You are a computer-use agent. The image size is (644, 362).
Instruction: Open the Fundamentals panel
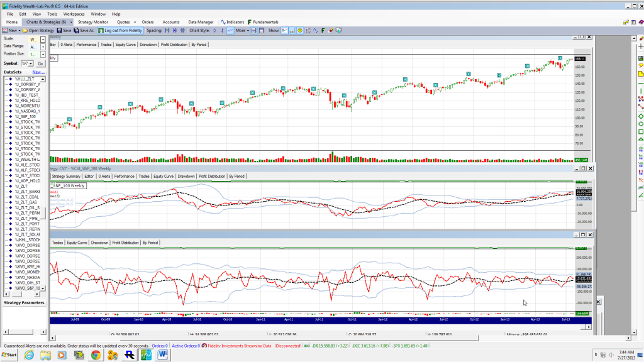pos(263,22)
